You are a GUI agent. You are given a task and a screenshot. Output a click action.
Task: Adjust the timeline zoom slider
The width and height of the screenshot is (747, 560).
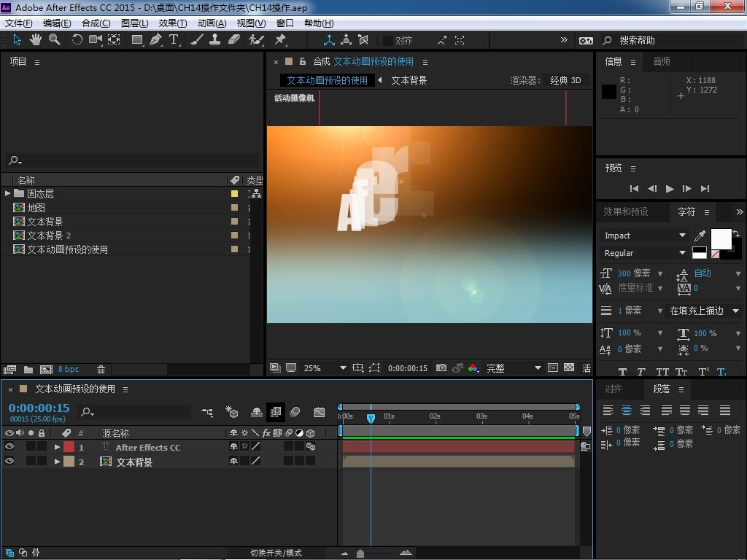tap(360, 553)
